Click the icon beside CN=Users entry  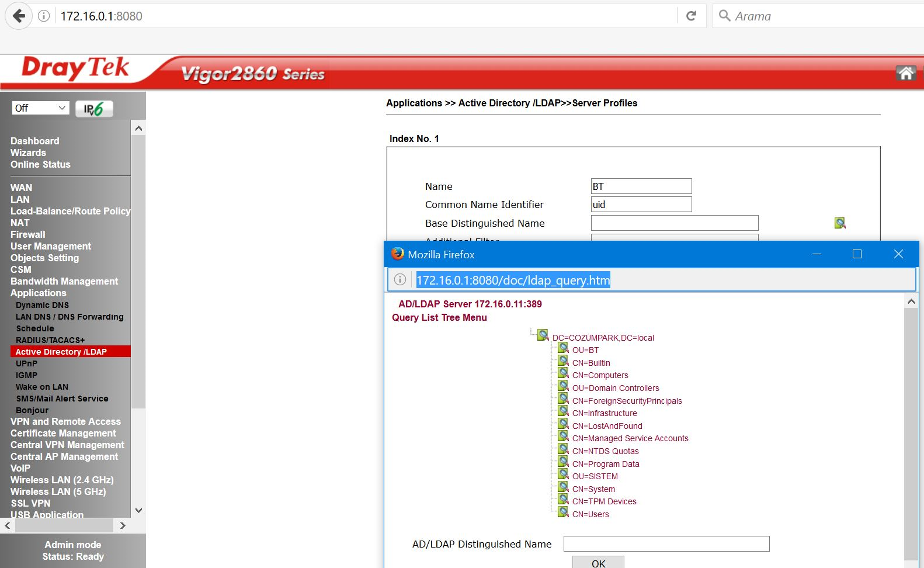[563, 513]
